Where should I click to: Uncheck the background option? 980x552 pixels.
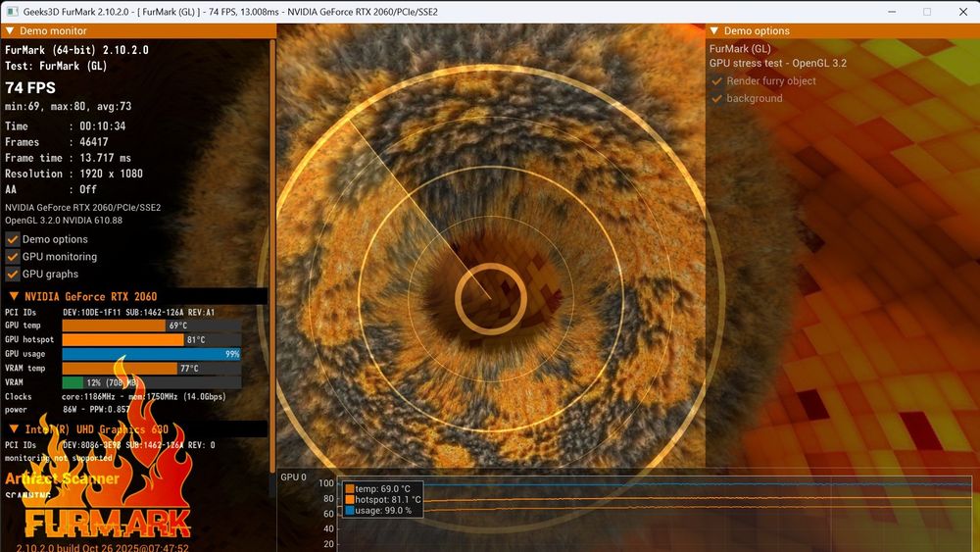(717, 99)
